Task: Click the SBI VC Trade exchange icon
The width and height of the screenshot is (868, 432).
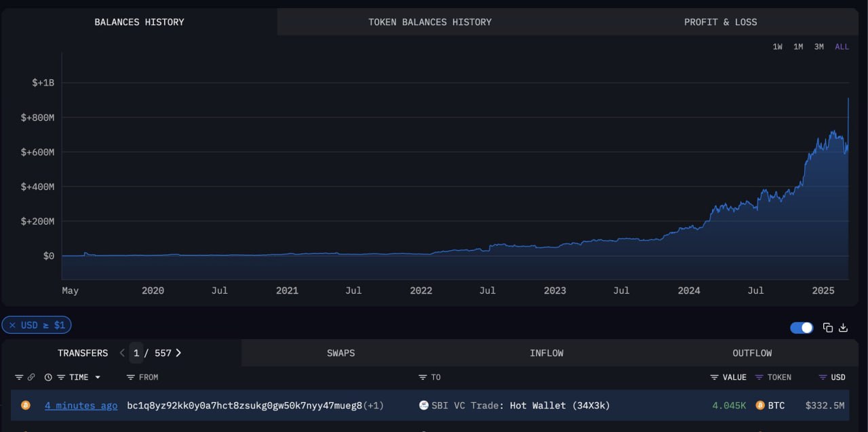Action: click(424, 406)
